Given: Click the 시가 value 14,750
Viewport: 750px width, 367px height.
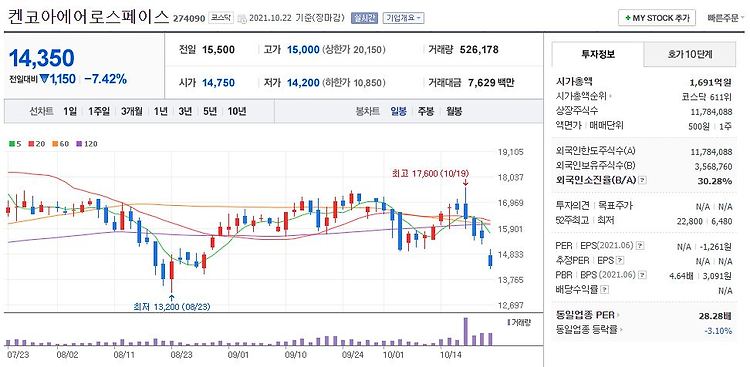Looking at the screenshot, I should 218,83.
